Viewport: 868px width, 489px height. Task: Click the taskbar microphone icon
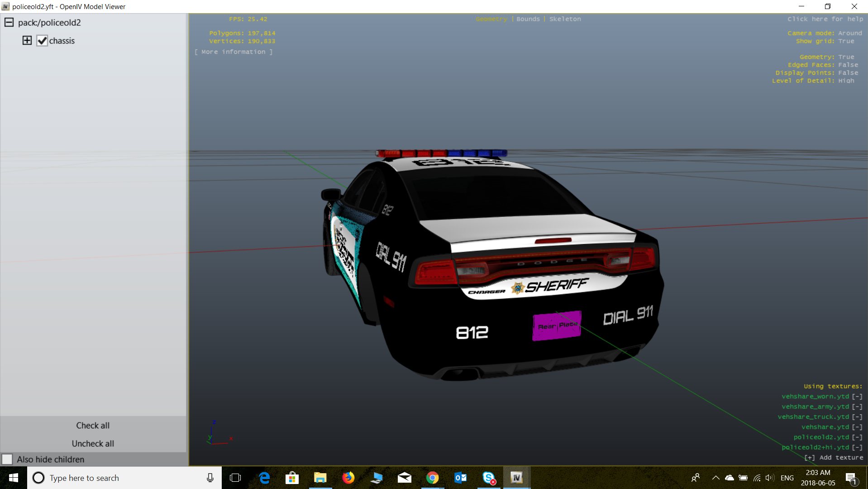coord(210,478)
